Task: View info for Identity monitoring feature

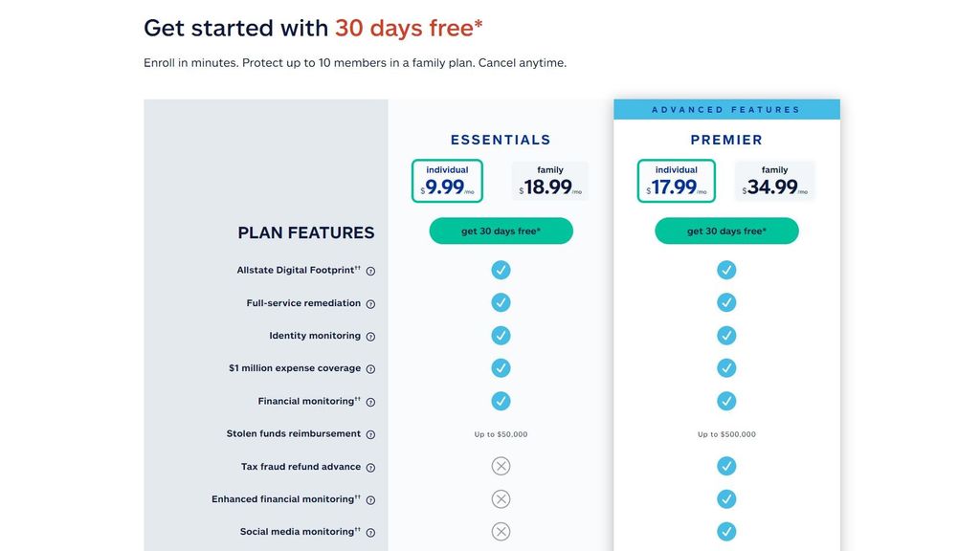Action: 370,336
